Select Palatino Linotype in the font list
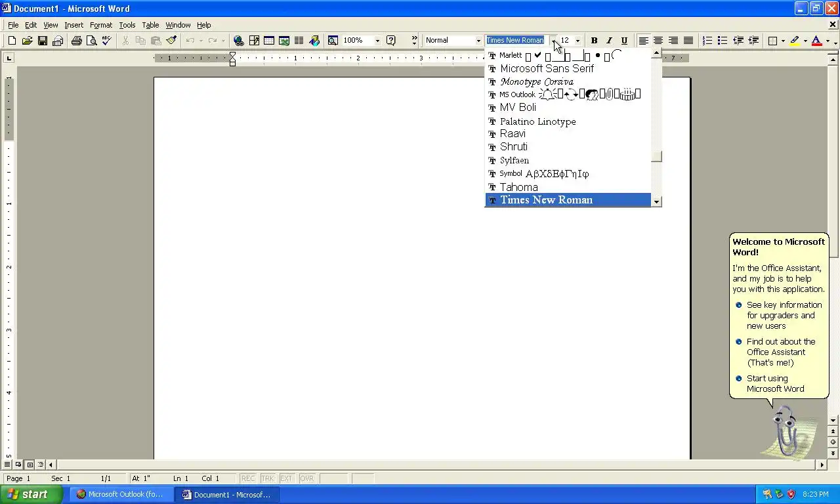The height and width of the screenshot is (504, 840). coord(568,121)
